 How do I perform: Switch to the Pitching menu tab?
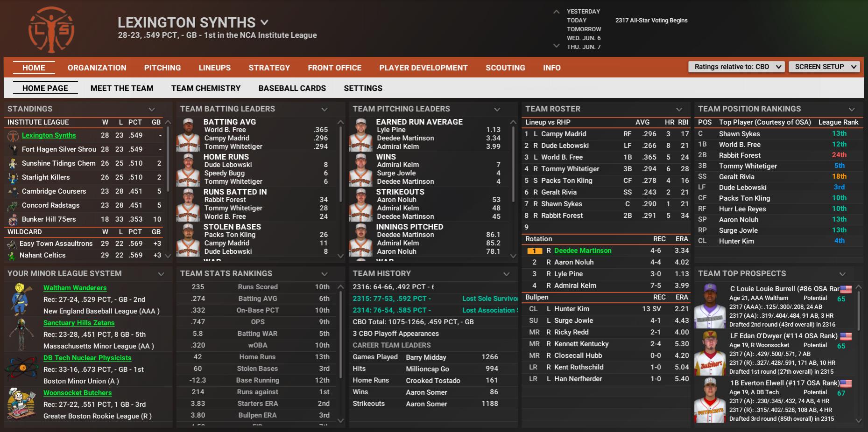coord(162,68)
